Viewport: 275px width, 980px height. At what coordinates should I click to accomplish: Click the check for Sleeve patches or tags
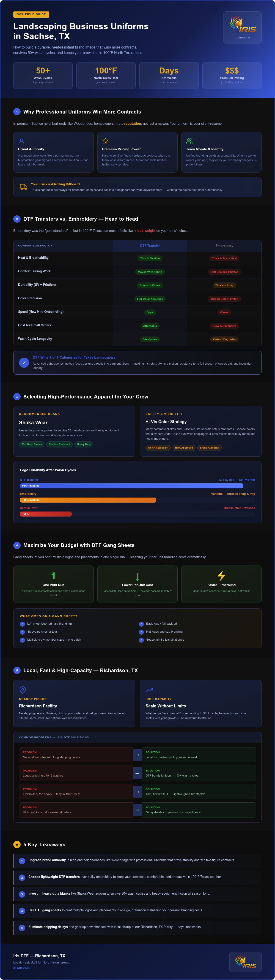click(22, 632)
